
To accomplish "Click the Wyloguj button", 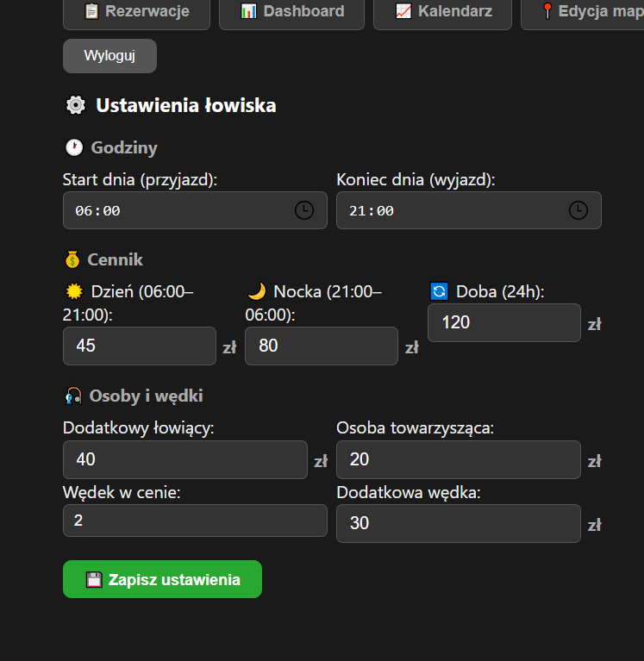I will pyautogui.click(x=109, y=56).
